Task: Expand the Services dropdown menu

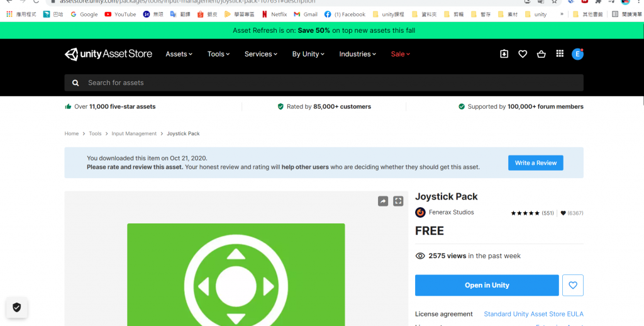Action: [261, 54]
